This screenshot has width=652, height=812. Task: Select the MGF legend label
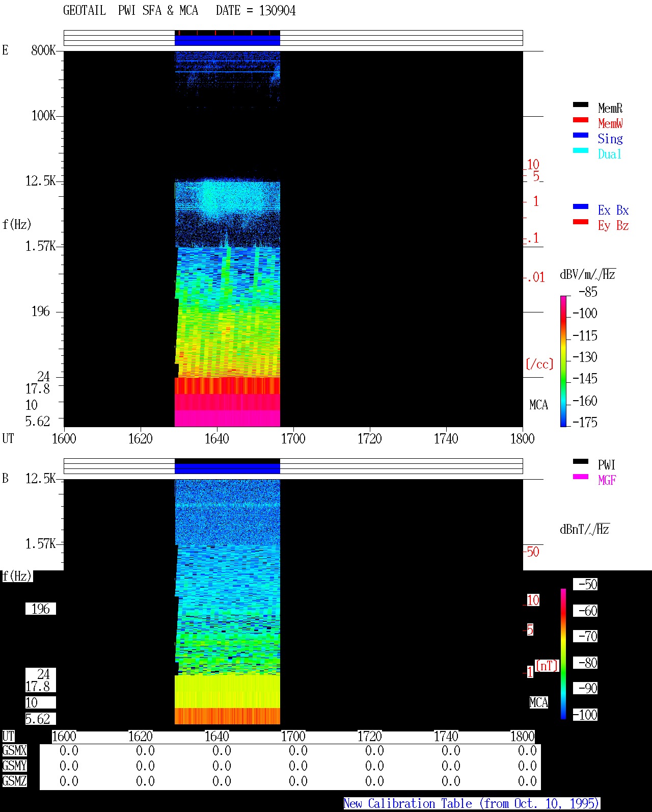pyautogui.click(x=607, y=480)
